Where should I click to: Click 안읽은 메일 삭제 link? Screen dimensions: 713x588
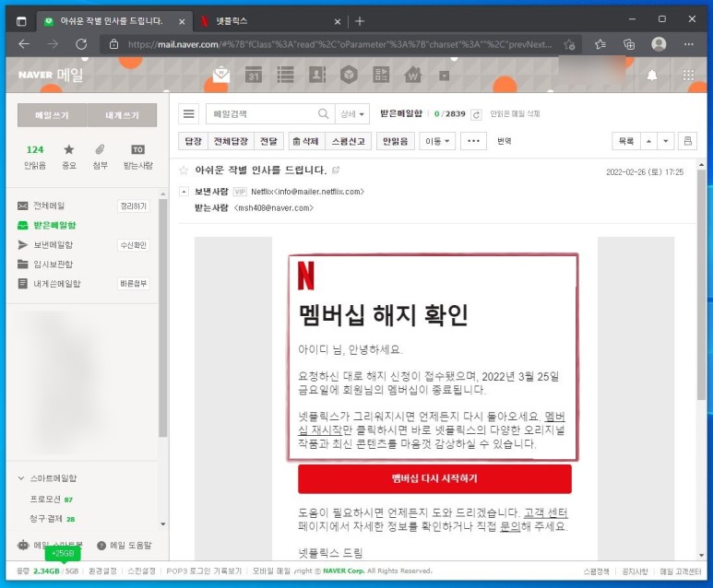click(x=515, y=113)
